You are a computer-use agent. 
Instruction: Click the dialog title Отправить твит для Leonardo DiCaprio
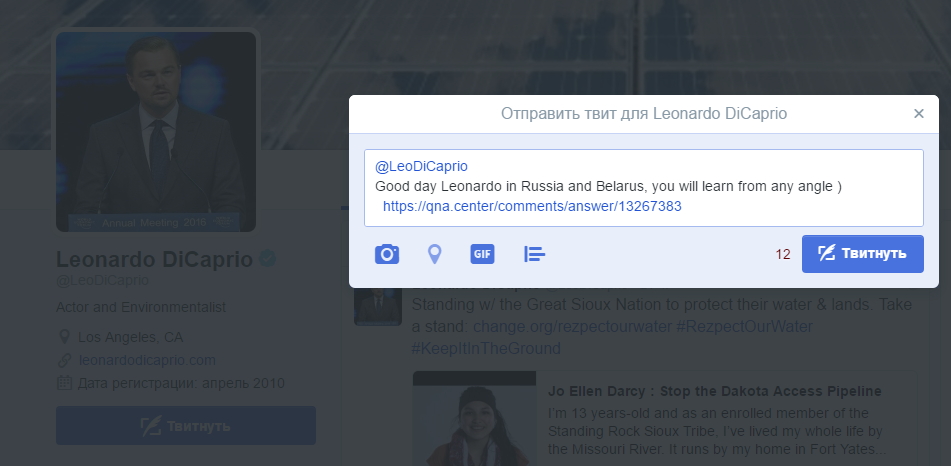(x=644, y=113)
